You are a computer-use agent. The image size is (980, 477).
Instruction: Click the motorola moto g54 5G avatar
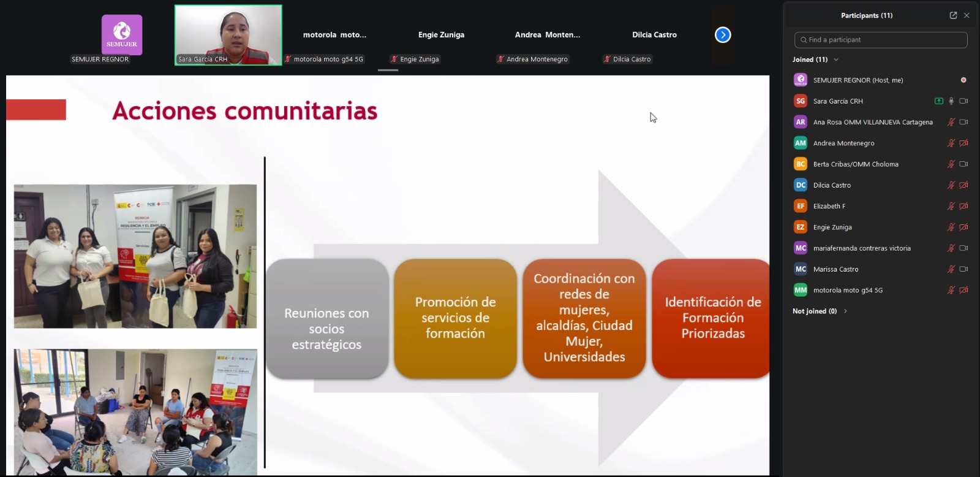[x=801, y=290]
